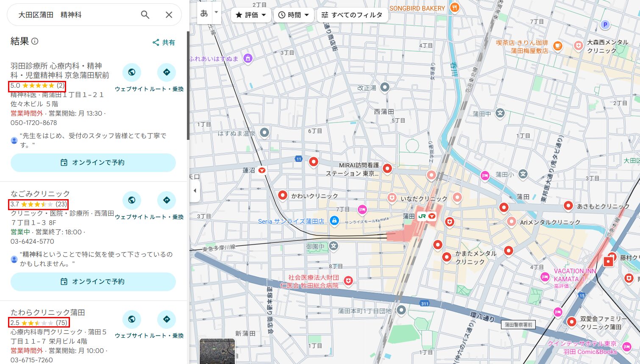Clear the search with the X icon

pos(169,15)
